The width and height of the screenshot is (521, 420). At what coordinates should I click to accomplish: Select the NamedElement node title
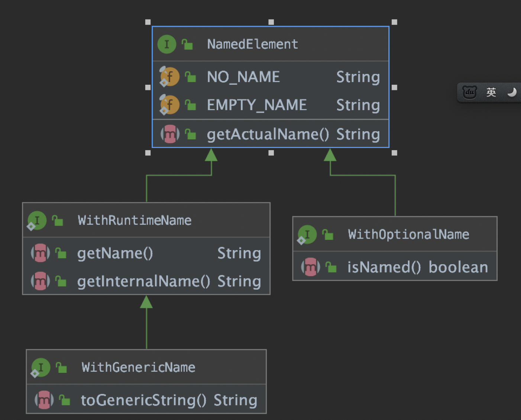click(252, 44)
